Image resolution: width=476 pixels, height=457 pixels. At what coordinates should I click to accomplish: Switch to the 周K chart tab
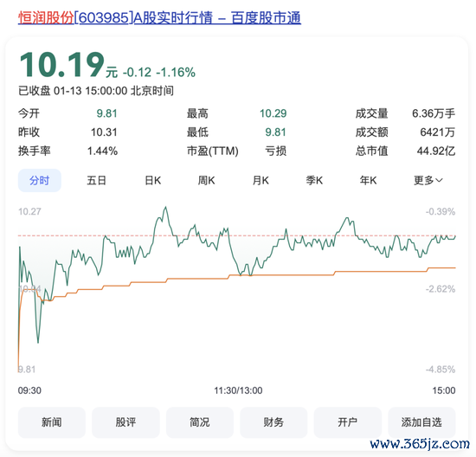(x=207, y=180)
